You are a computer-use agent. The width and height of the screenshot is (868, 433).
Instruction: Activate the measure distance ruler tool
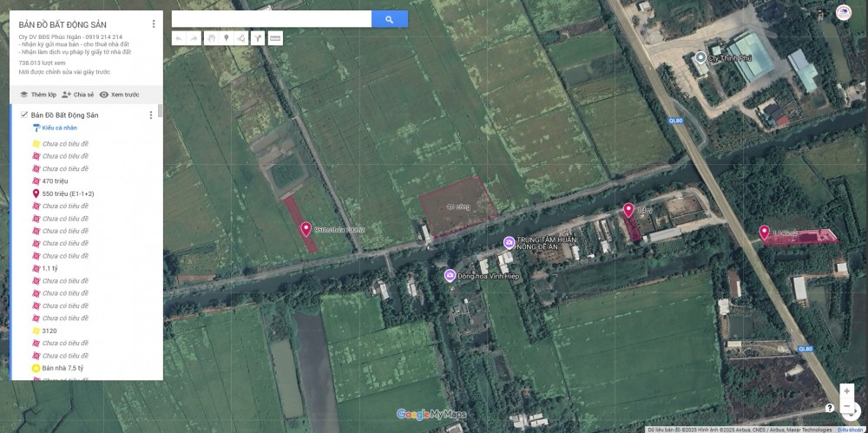275,38
